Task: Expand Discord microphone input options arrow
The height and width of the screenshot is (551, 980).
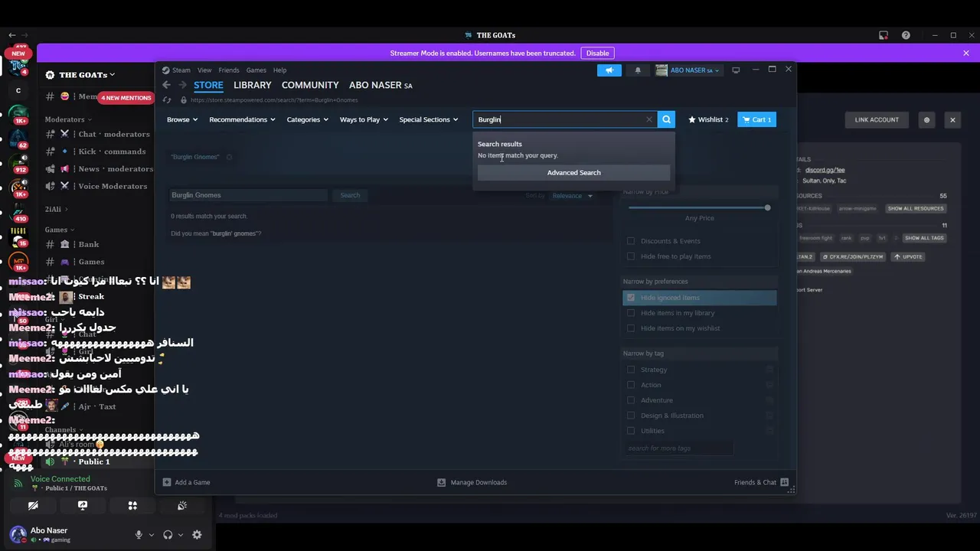Action: pos(152,535)
